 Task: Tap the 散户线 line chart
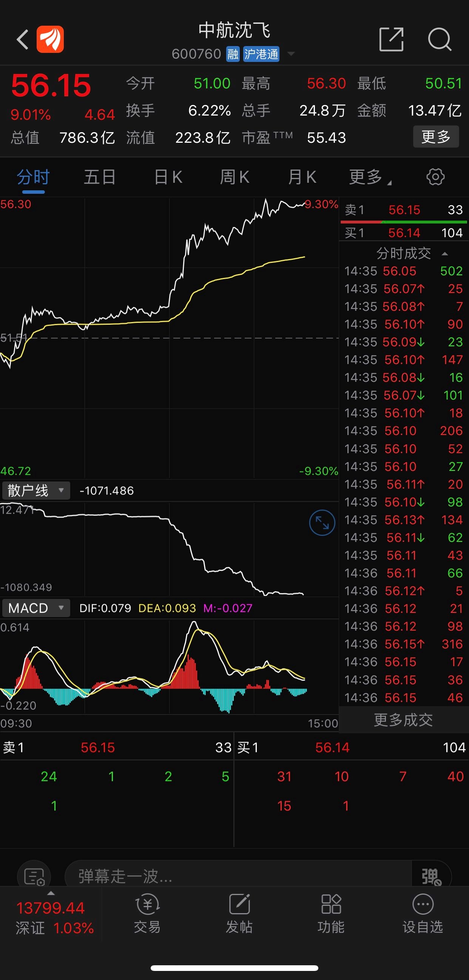169,549
